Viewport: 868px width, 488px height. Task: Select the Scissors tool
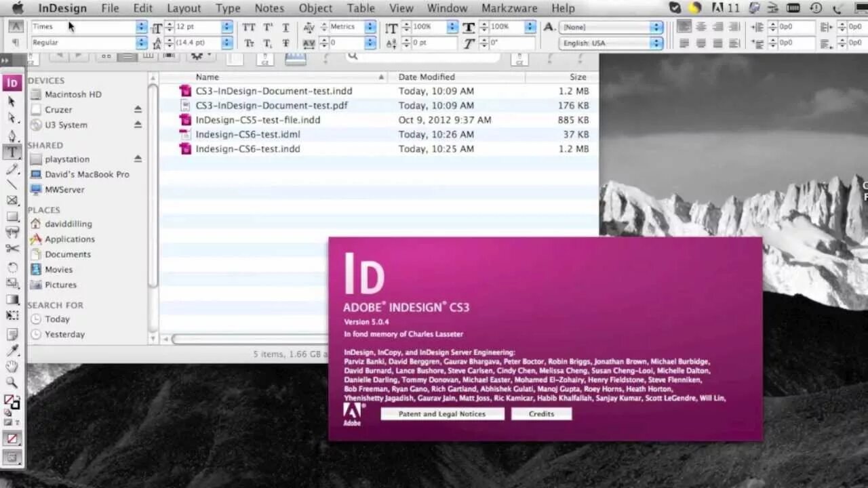click(x=12, y=249)
